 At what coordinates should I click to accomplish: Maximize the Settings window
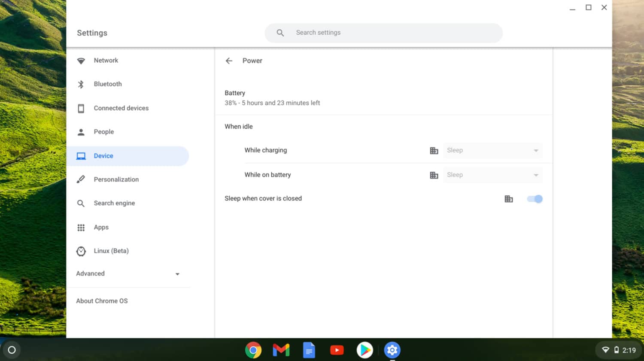click(x=589, y=7)
